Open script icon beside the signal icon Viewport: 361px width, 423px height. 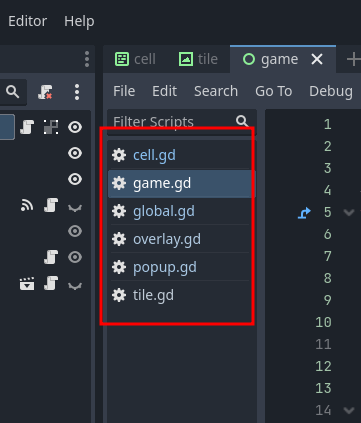point(51,205)
